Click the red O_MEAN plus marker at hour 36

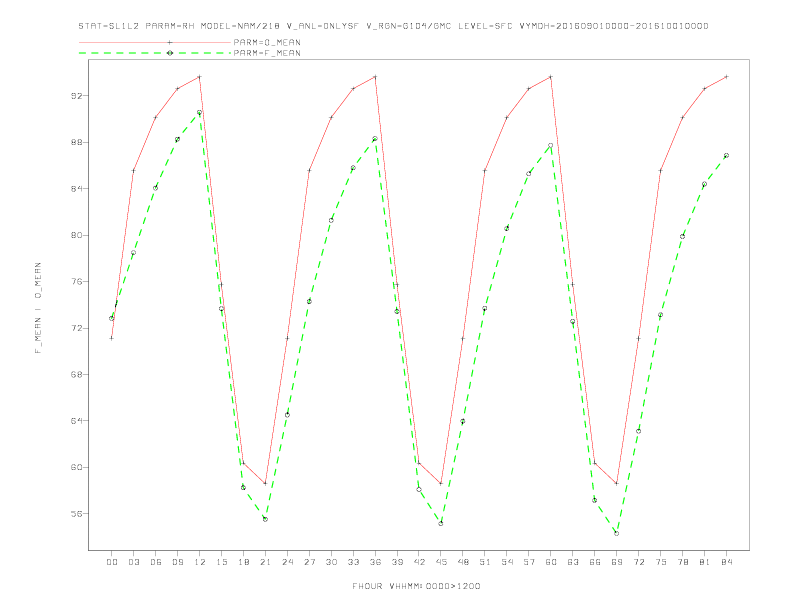(375, 77)
